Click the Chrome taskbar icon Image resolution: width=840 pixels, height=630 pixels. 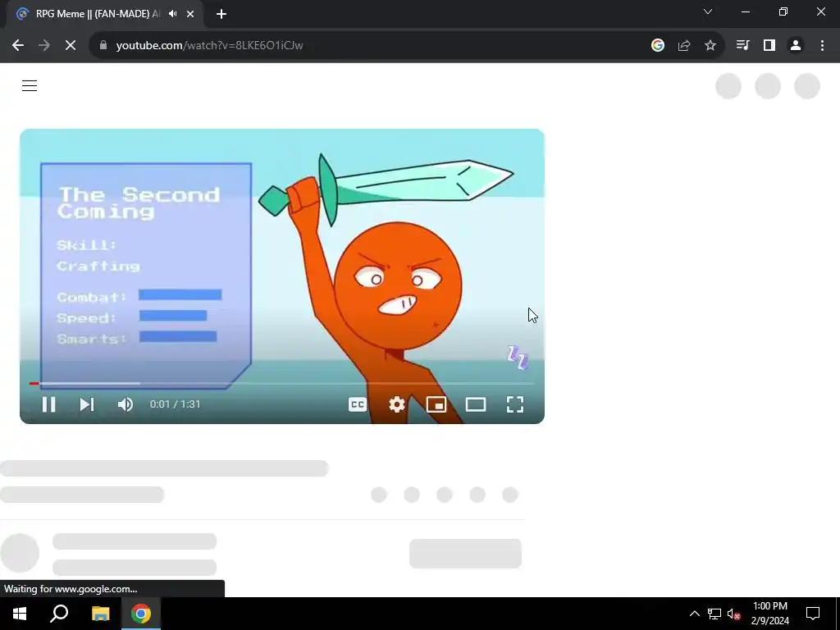[x=141, y=614]
